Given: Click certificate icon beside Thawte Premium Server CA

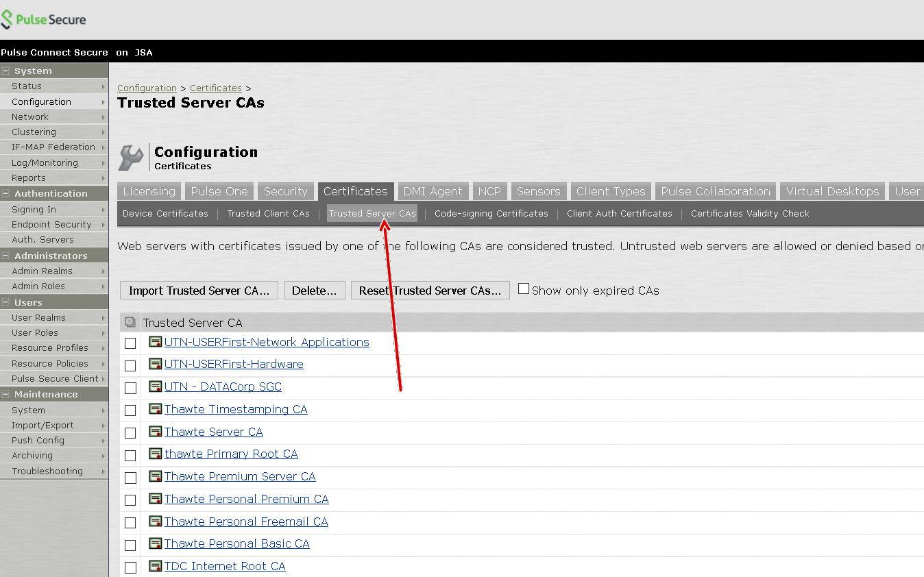Looking at the screenshot, I should 156,476.
